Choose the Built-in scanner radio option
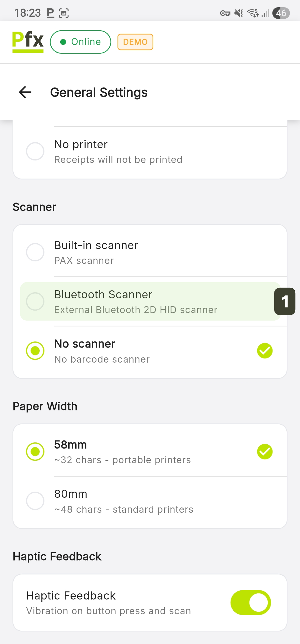Viewport: 300px width, 644px height. [x=35, y=252]
